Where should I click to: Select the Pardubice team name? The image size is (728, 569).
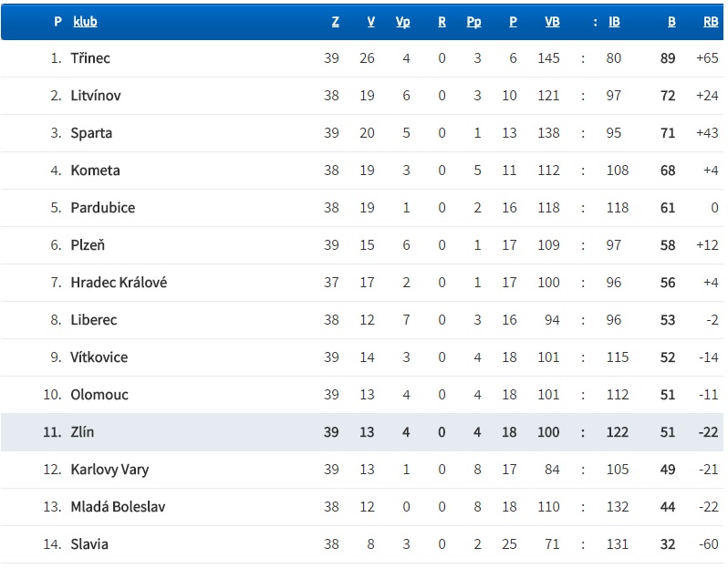(102, 208)
